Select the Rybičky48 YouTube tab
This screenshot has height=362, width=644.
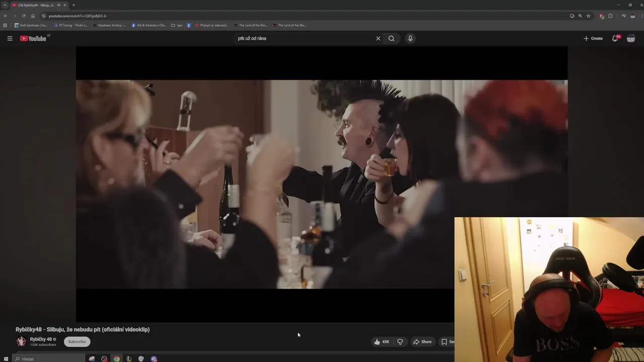click(x=39, y=5)
